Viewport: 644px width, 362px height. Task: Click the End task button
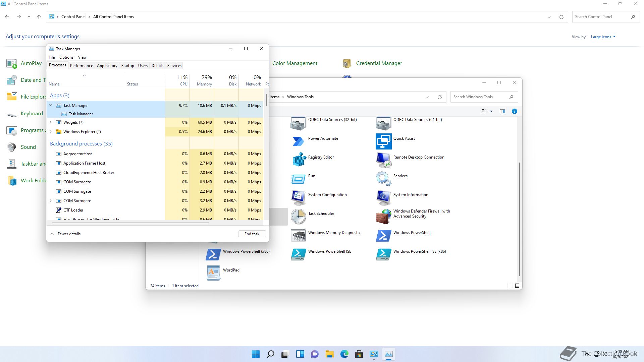252,234
